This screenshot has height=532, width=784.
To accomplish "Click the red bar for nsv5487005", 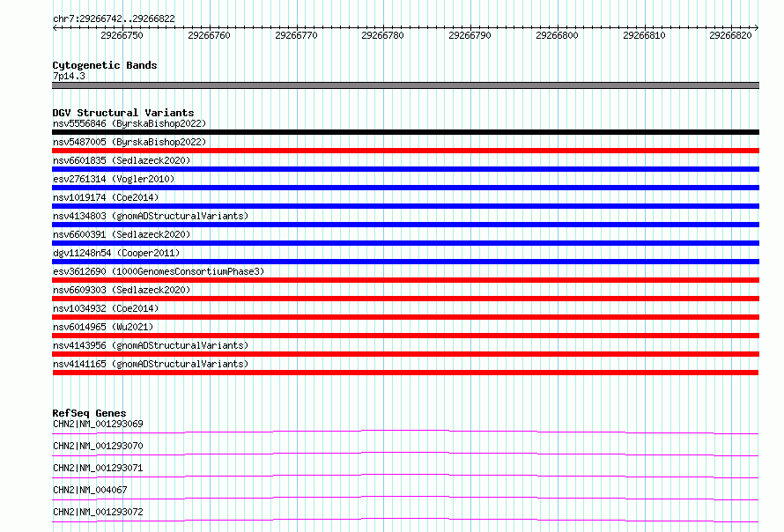I will [x=405, y=151].
